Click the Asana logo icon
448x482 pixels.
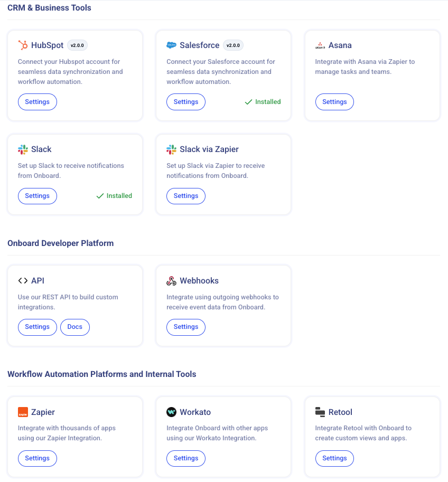(320, 45)
